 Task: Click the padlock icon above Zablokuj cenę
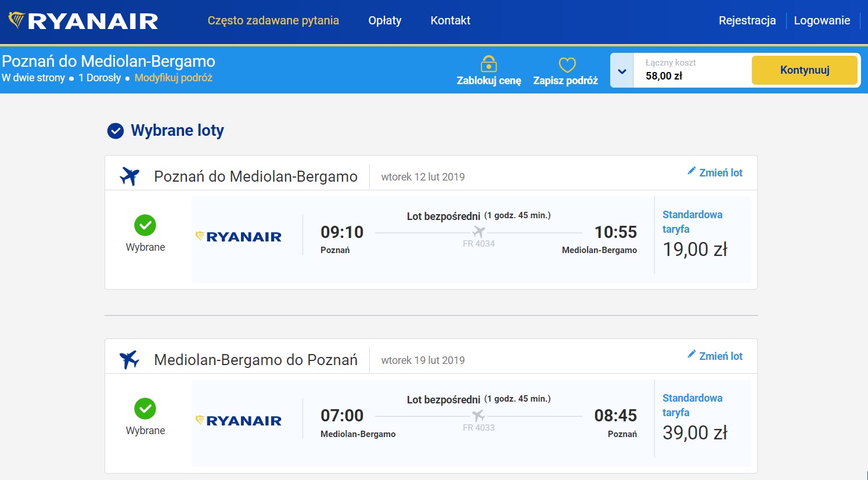pos(489,63)
